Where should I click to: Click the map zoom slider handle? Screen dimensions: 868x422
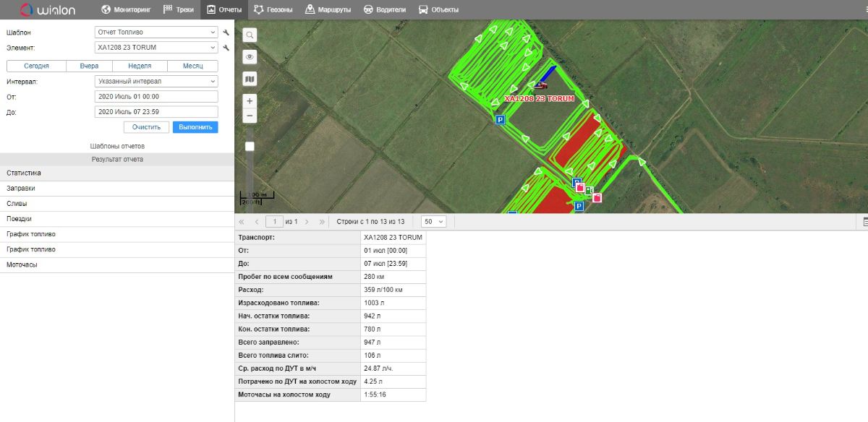pos(250,147)
